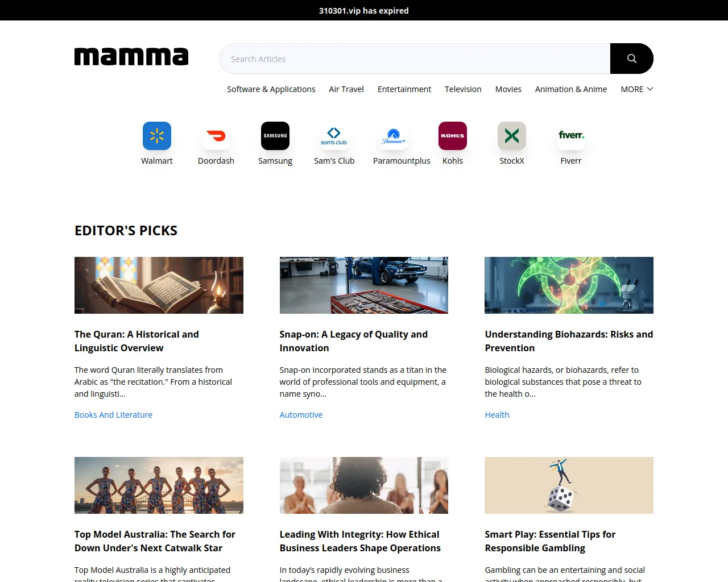Click the Walmart spark icon
This screenshot has height=582, width=728.
coord(157,136)
